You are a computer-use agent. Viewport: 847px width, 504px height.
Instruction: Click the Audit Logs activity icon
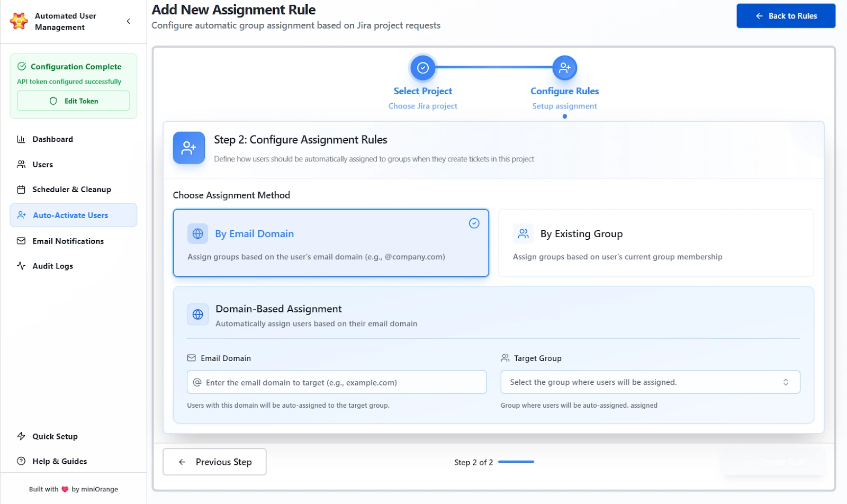click(x=21, y=266)
